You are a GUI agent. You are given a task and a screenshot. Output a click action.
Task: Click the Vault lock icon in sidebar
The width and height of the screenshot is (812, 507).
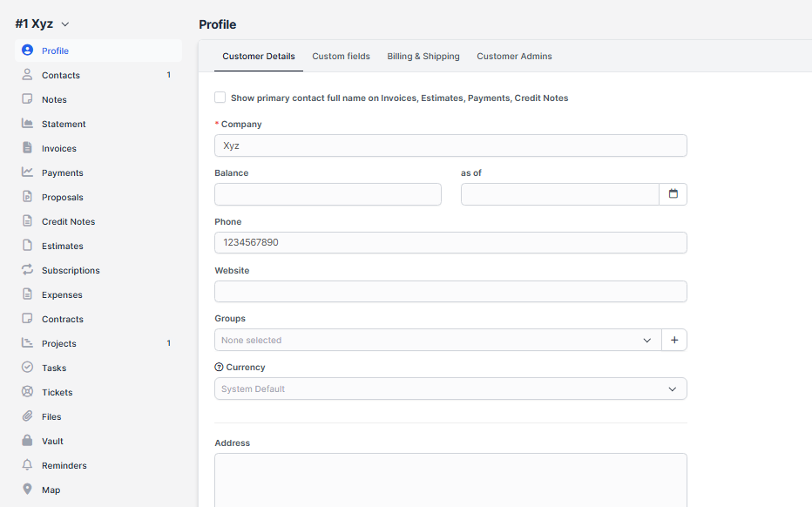27,441
